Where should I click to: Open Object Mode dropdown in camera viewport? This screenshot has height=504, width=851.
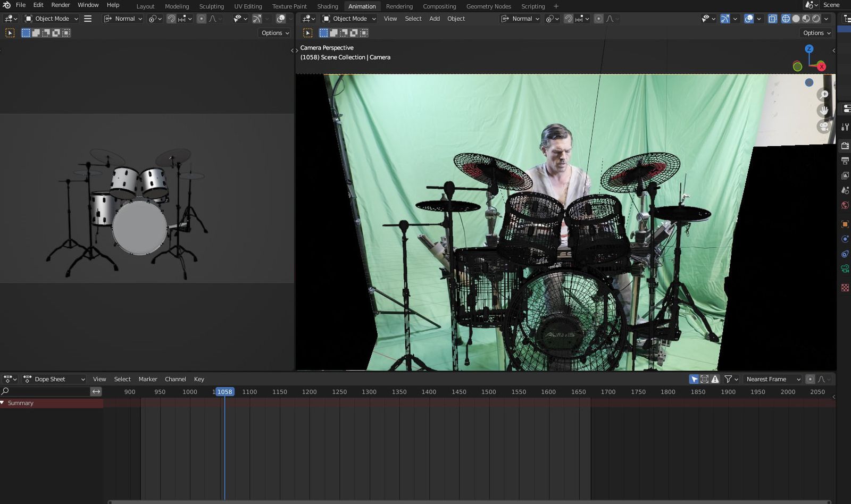pyautogui.click(x=349, y=19)
